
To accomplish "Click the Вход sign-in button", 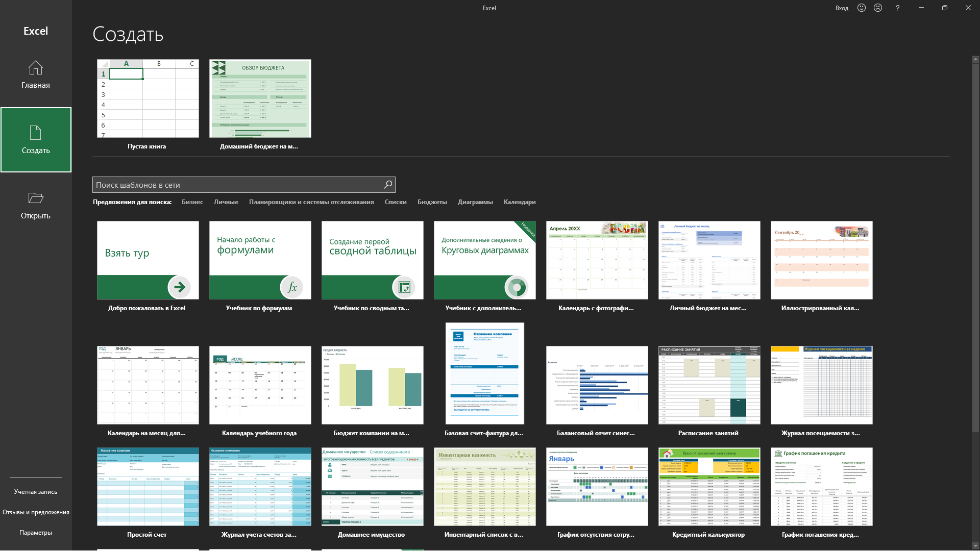I will [842, 8].
